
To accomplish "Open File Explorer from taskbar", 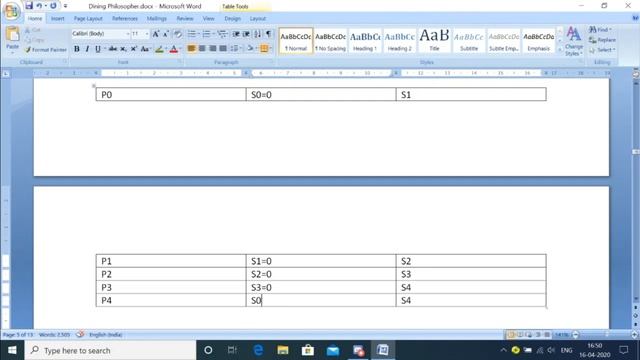I will [283, 350].
